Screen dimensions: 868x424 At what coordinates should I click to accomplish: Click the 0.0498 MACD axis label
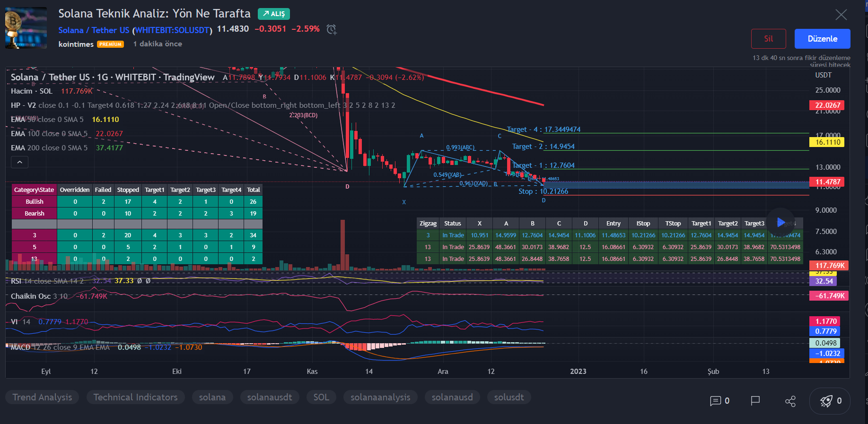click(825, 343)
